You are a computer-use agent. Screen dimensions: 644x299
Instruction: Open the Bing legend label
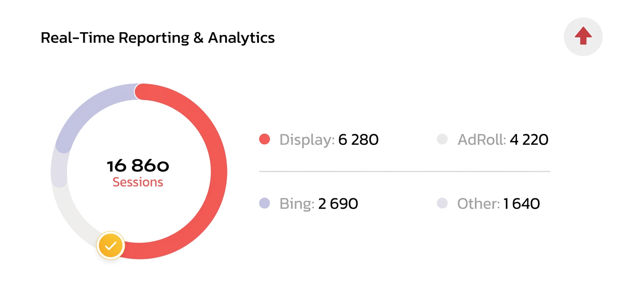[x=297, y=204]
